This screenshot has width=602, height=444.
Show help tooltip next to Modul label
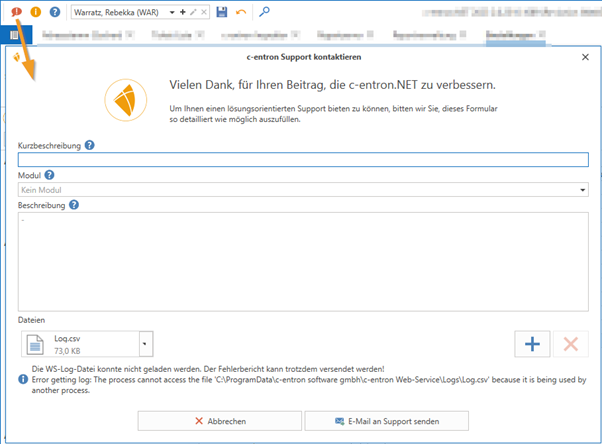coord(50,175)
